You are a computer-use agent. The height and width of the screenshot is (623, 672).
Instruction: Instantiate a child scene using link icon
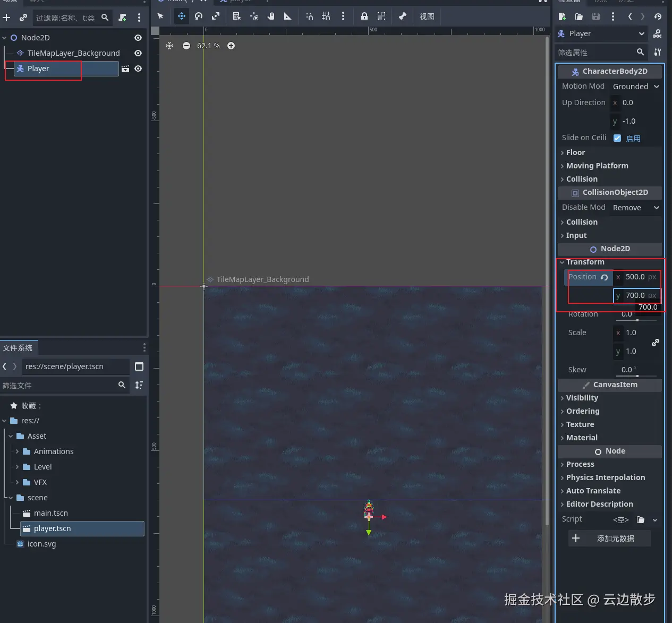(23, 18)
